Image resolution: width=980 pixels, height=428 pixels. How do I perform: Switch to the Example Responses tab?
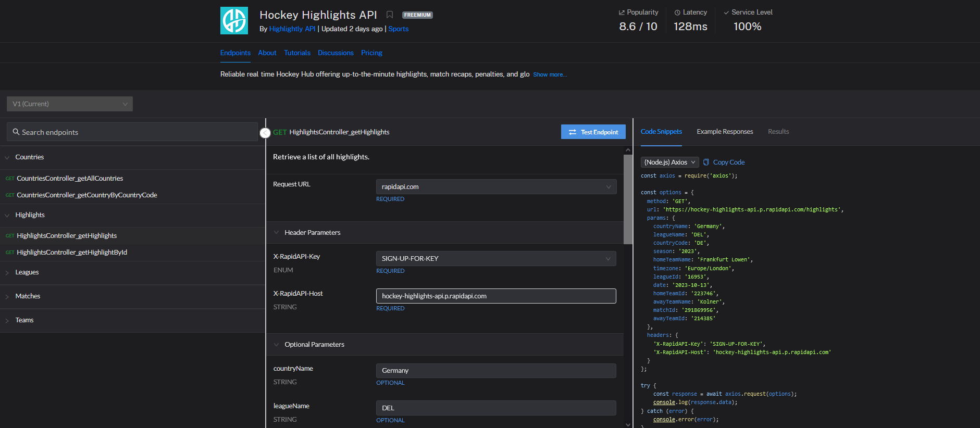(725, 131)
